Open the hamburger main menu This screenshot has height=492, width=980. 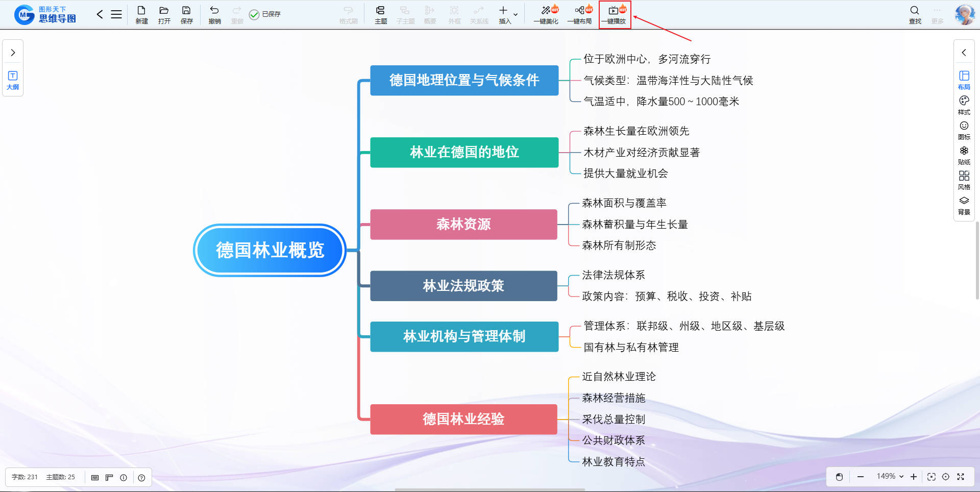tap(116, 14)
